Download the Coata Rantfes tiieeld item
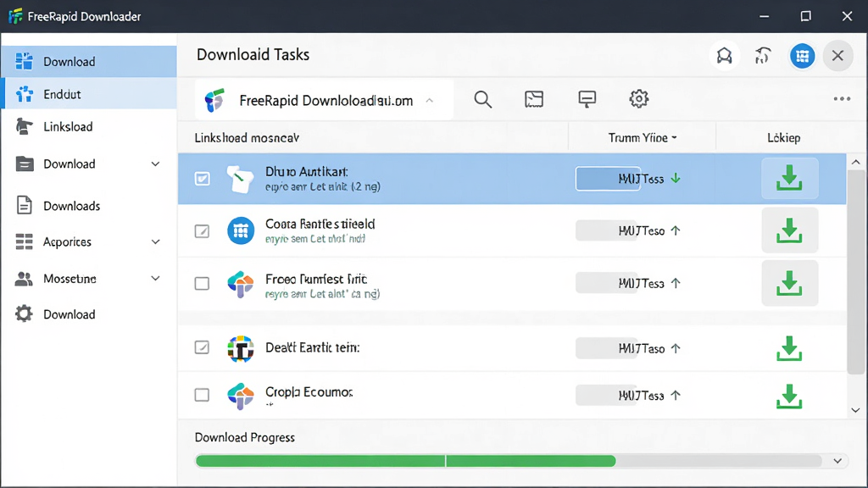Image resolution: width=868 pixels, height=488 pixels. (x=789, y=230)
